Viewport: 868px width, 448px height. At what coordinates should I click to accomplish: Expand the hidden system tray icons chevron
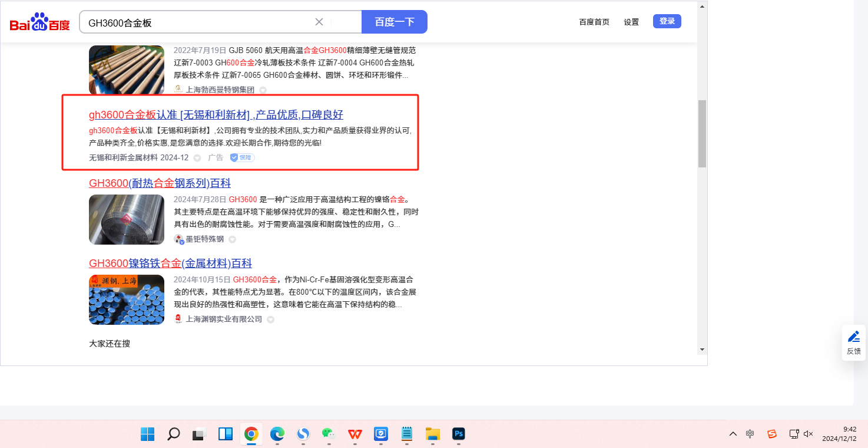click(x=733, y=434)
